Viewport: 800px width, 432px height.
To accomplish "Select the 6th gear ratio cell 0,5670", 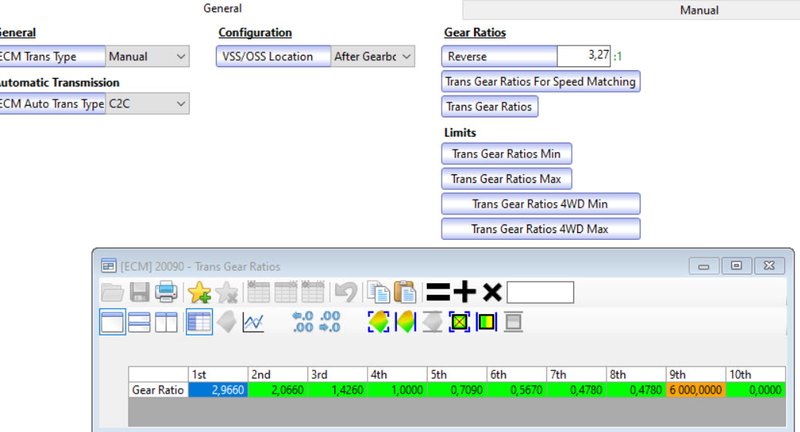I will [516, 390].
